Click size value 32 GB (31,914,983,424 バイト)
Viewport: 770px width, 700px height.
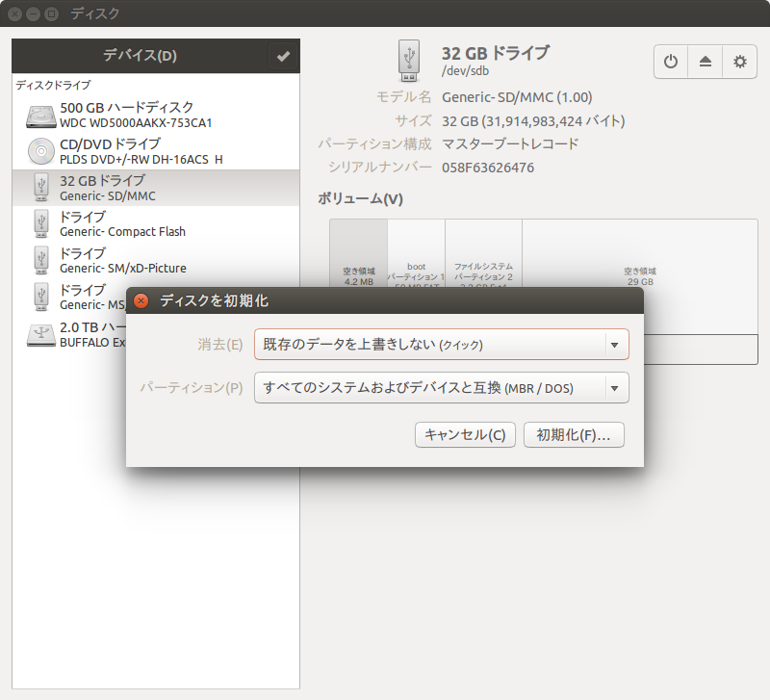pos(533,121)
